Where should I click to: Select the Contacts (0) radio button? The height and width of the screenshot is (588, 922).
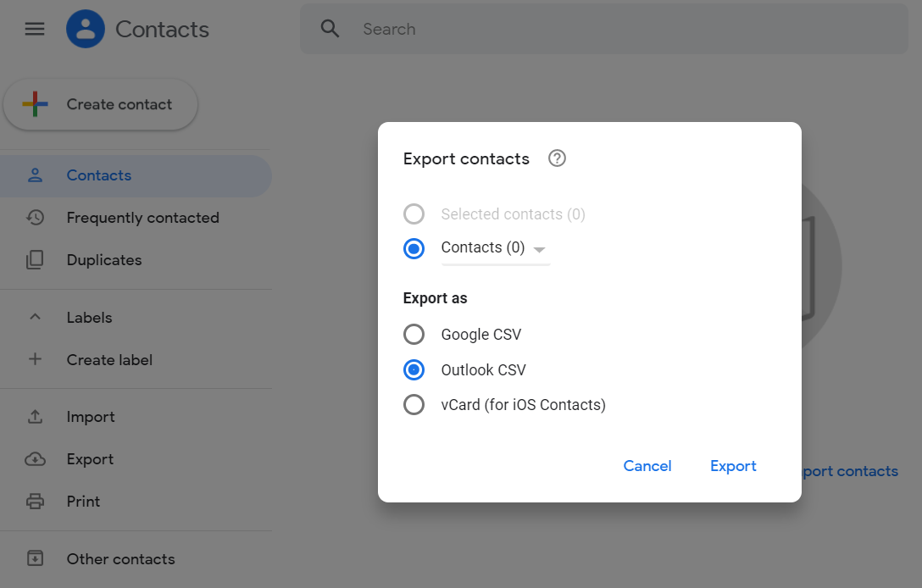pyautogui.click(x=414, y=248)
